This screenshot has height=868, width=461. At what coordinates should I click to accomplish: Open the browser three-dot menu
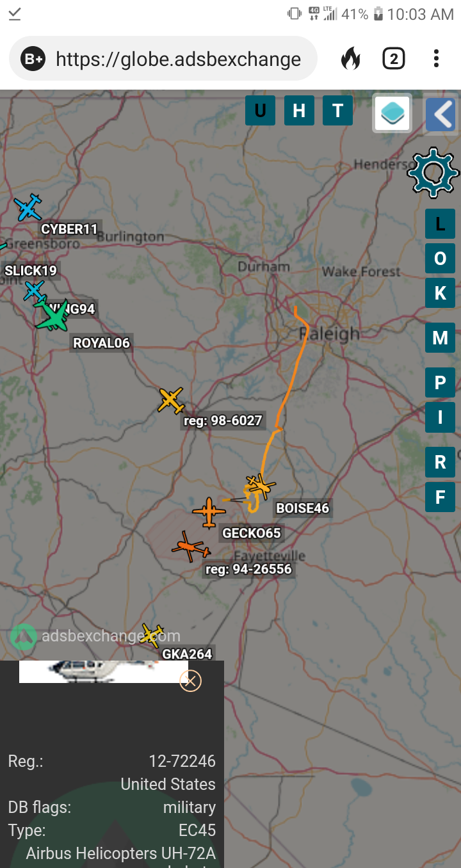click(436, 59)
